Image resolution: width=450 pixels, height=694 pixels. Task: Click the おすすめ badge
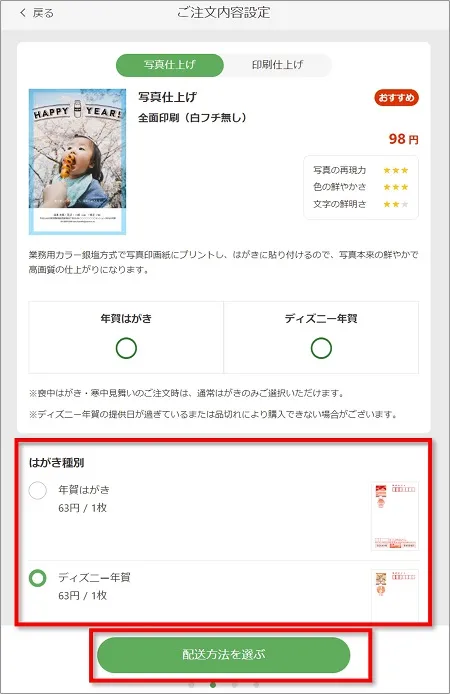[396, 98]
